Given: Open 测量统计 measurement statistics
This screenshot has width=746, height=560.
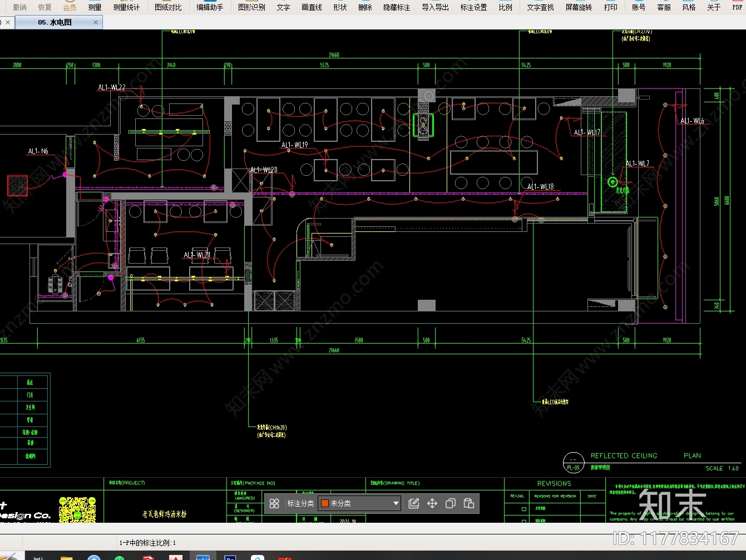Looking at the screenshot, I should [x=126, y=7].
